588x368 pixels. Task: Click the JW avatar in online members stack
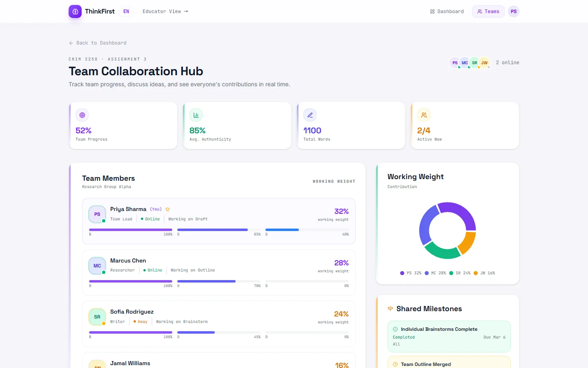[x=484, y=63]
